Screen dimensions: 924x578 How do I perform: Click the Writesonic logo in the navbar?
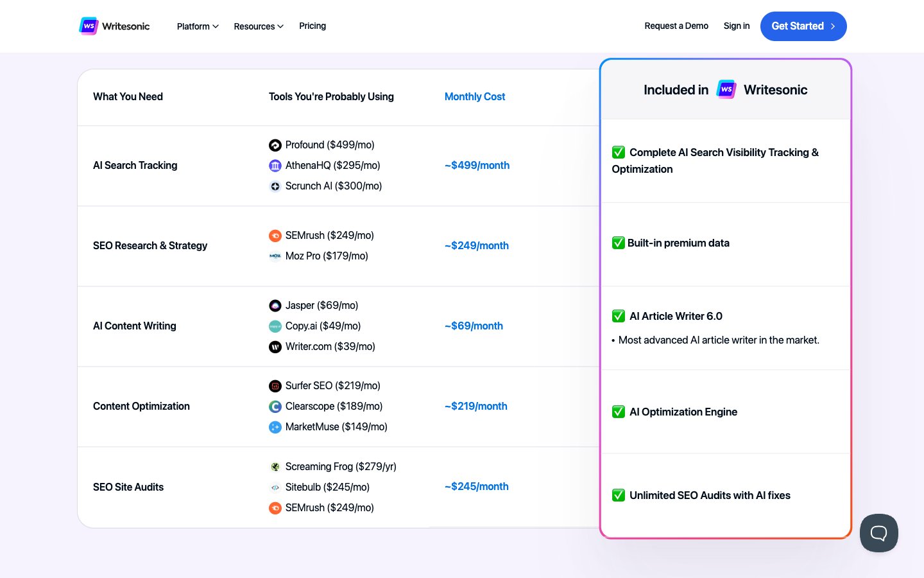[x=114, y=26]
